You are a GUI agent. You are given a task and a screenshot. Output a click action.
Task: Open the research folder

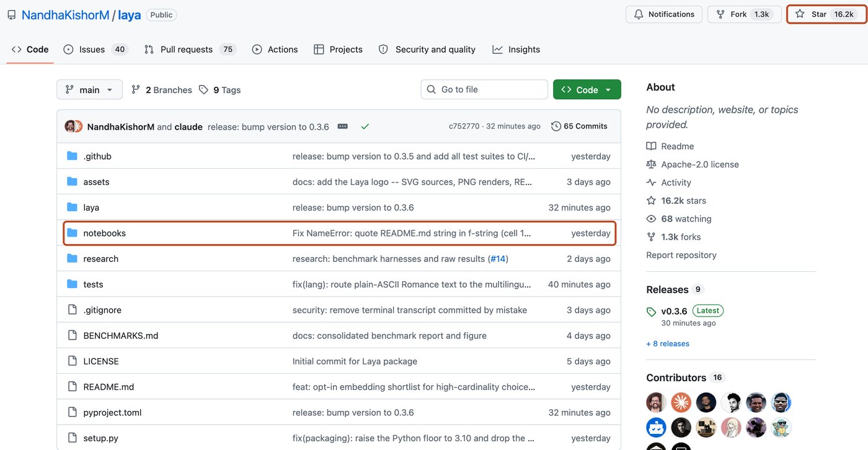[101, 259]
